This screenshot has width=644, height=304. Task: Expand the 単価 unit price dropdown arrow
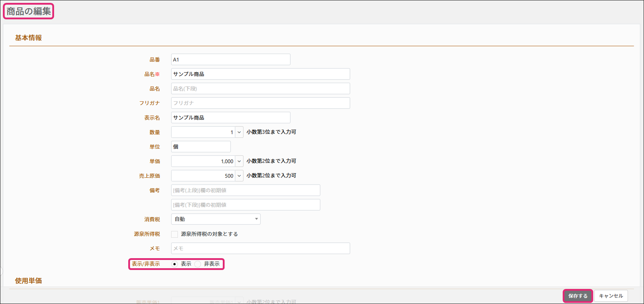239,161
